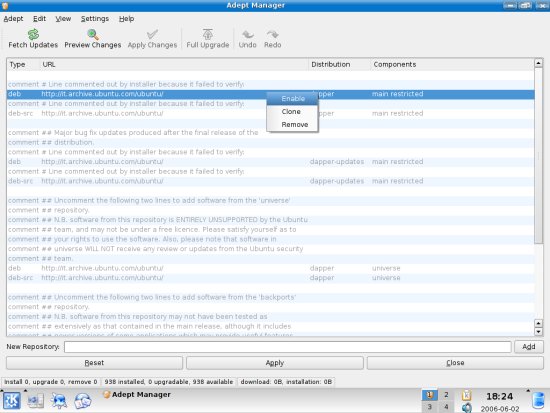This screenshot has height=413, width=550.
Task: Click the Close button below the list
Action: pyautogui.click(x=455, y=363)
